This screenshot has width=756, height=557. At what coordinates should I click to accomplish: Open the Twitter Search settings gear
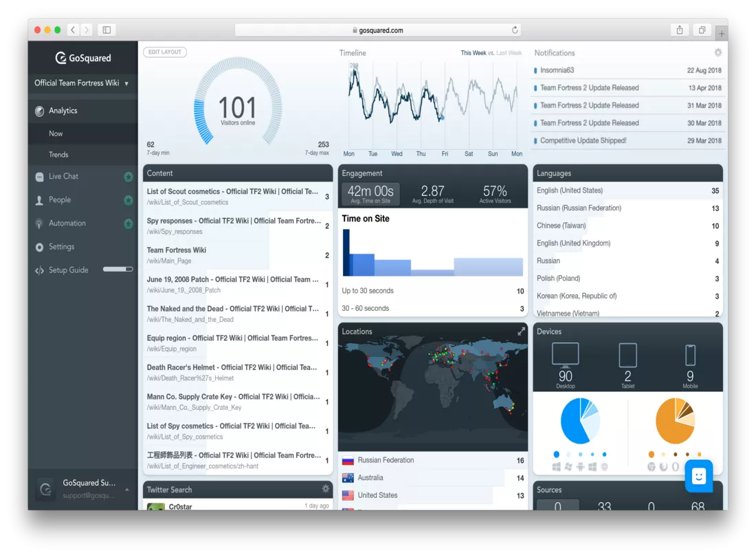(326, 489)
